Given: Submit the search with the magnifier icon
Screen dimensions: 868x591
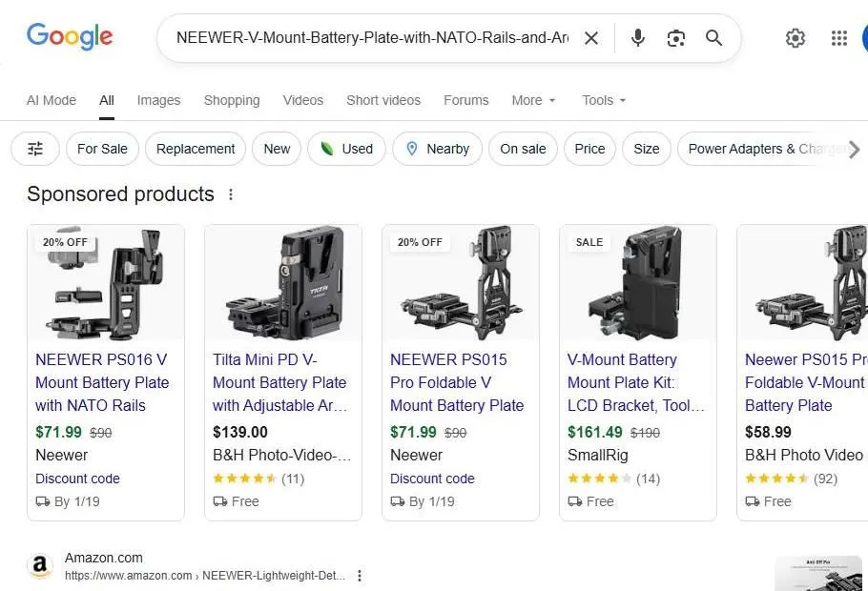Looking at the screenshot, I should click(713, 38).
